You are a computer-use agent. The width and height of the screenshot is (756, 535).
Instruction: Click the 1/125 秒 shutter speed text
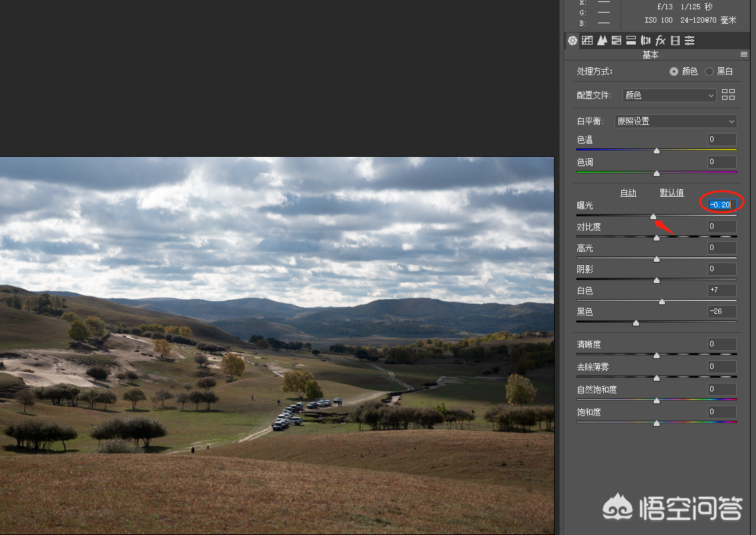697,7
